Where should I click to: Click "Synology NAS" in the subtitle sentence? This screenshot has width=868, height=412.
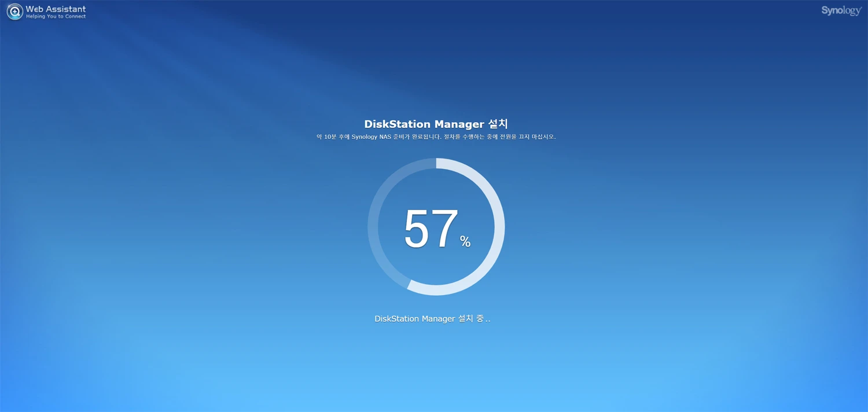(370, 137)
